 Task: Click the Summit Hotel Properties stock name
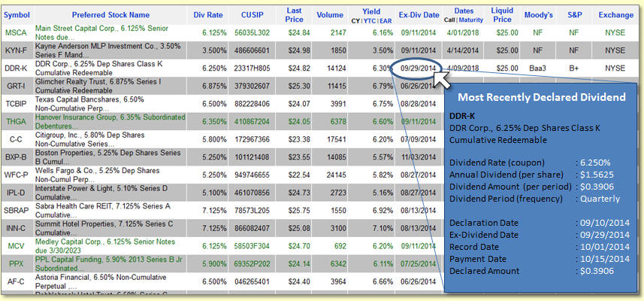[104, 228]
